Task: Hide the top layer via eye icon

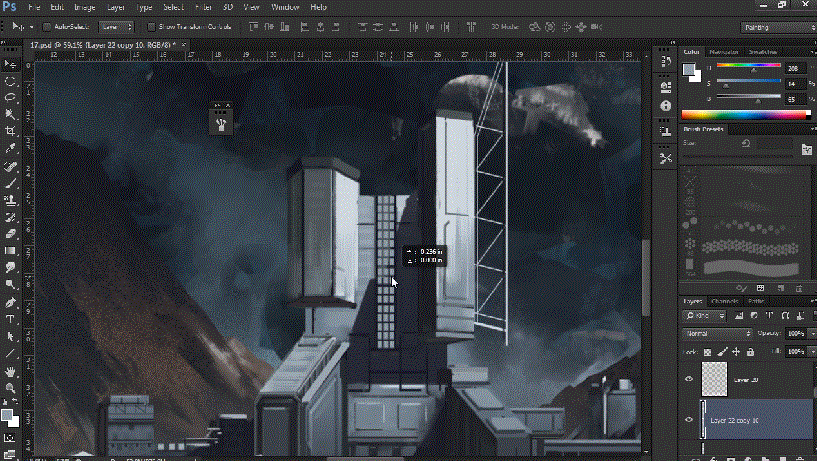Action: pos(689,379)
